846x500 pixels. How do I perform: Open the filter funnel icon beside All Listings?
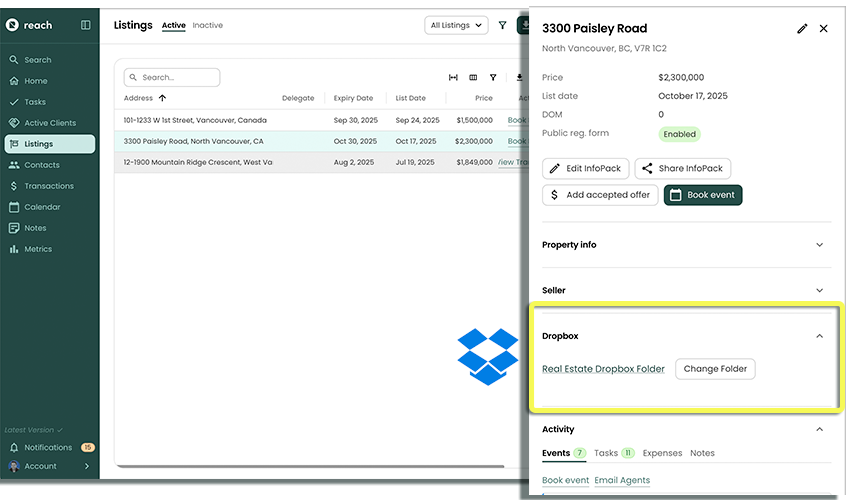pos(502,25)
